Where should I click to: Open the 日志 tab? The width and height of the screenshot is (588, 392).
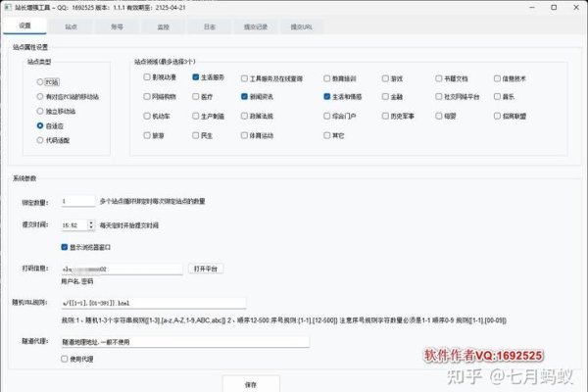tap(210, 27)
